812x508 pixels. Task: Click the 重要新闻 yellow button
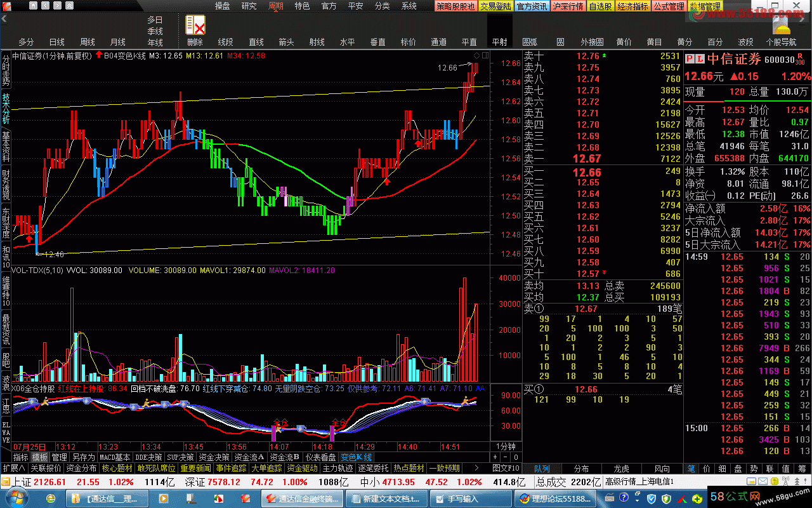(196, 468)
